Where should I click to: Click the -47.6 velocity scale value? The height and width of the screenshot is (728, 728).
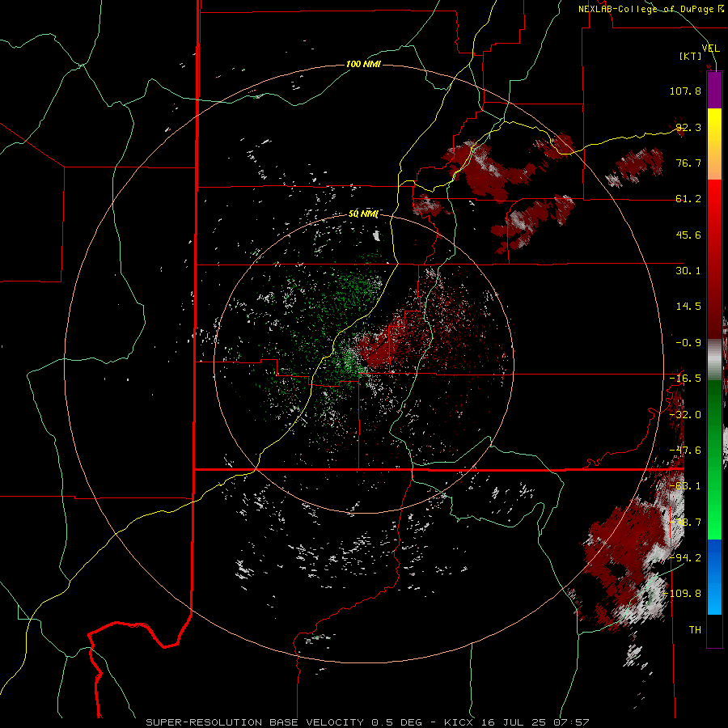pos(685,451)
